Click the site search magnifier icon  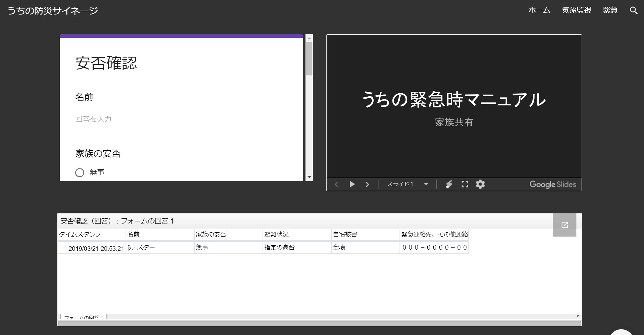pyautogui.click(x=633, y=10)
